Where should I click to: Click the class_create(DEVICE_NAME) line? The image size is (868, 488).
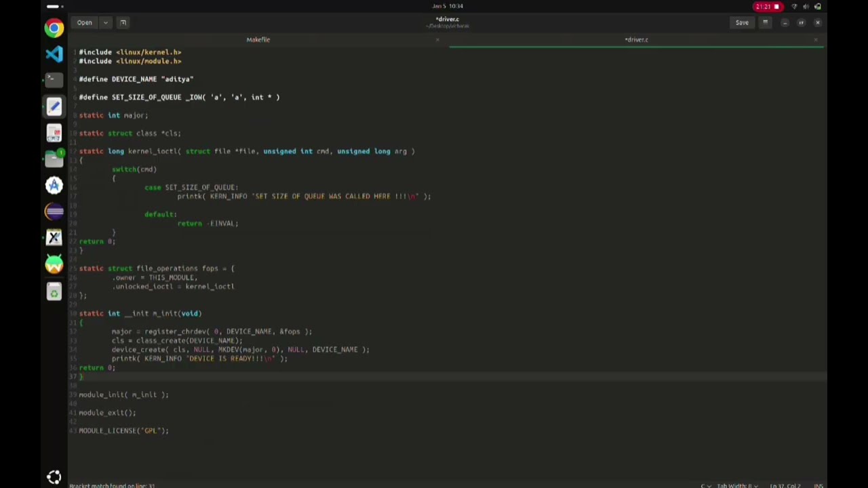coord(177,340)
